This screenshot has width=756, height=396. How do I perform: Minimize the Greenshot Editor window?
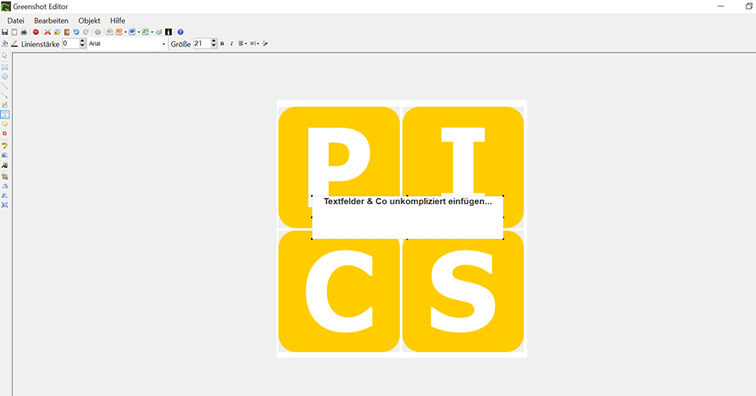point(721,6)
